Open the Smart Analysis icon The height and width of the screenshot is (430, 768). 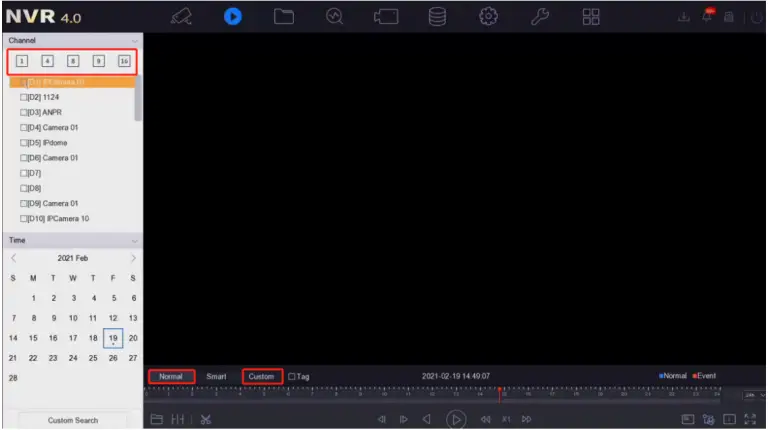point(335,17)
